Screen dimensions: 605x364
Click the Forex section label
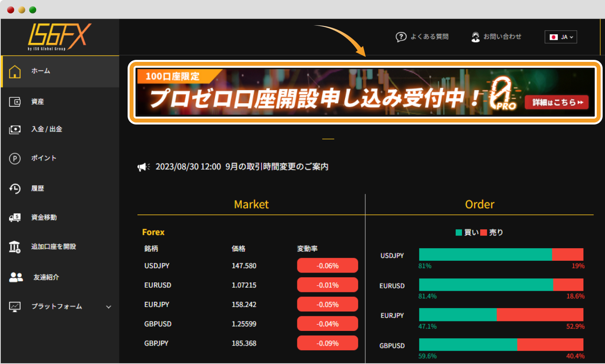(153, 232)
